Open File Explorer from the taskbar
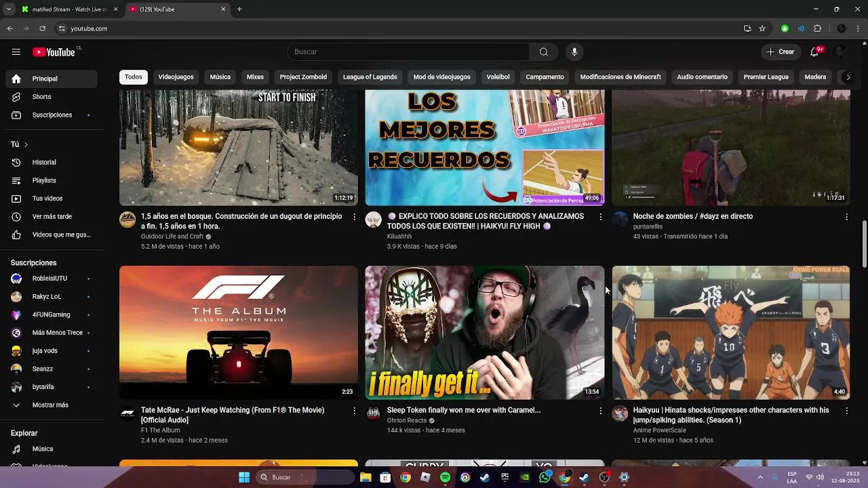 tap(366, 477)
